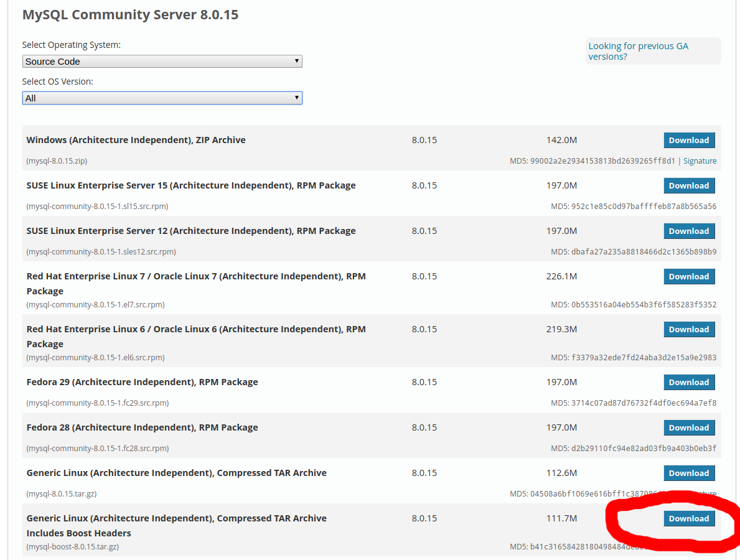Open the Select Operating System dropdown

(x=162, y=61)
